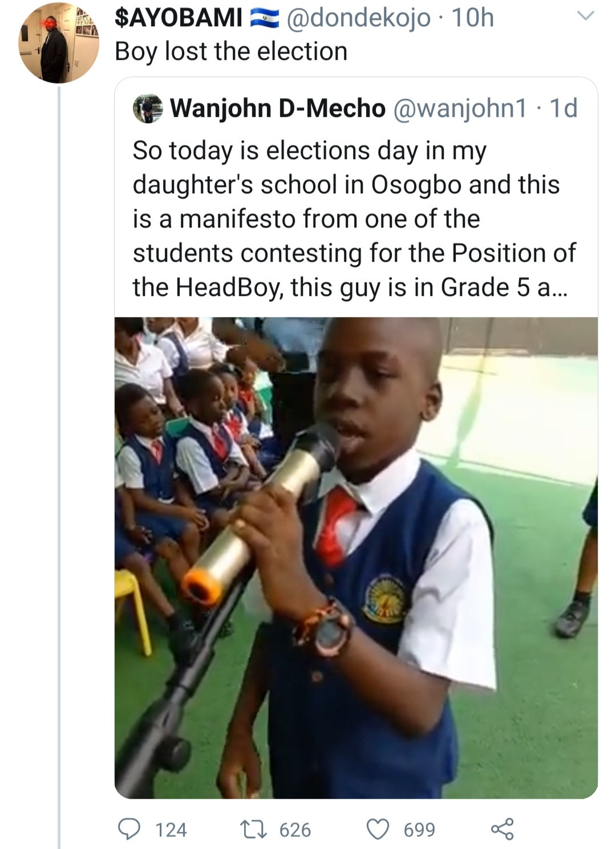Like the tweet with the heart icon
This screenshot has height=849, width=616.
point(378,829)
